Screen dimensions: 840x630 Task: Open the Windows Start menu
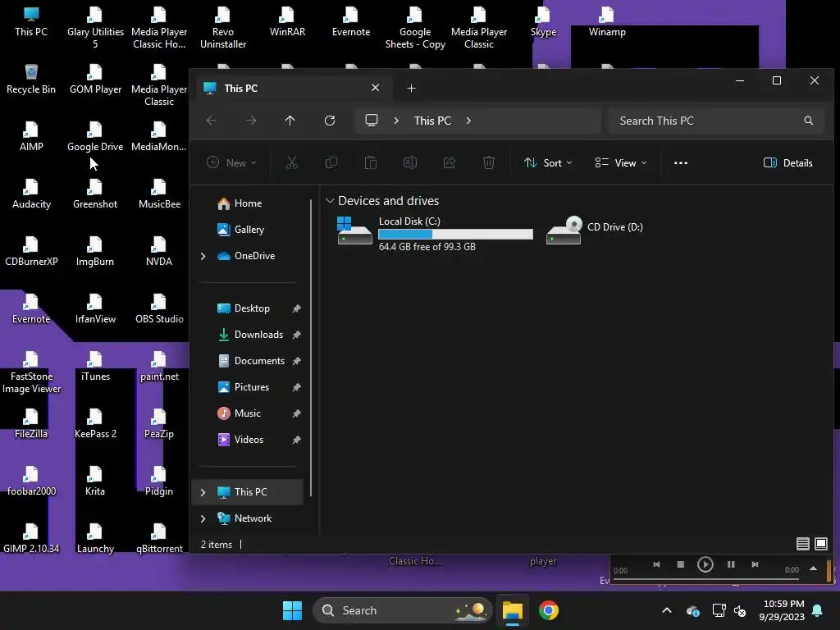point(292,610)
